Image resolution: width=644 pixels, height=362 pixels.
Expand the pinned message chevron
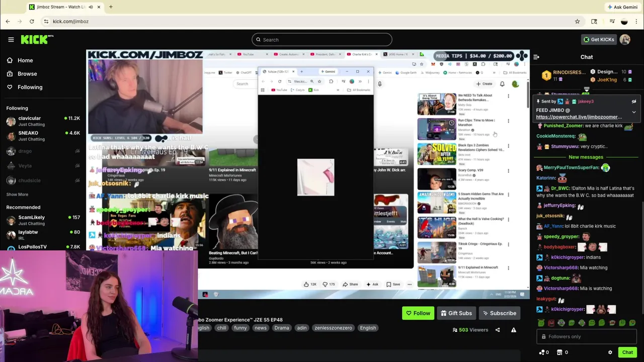[x=634, y=112]
